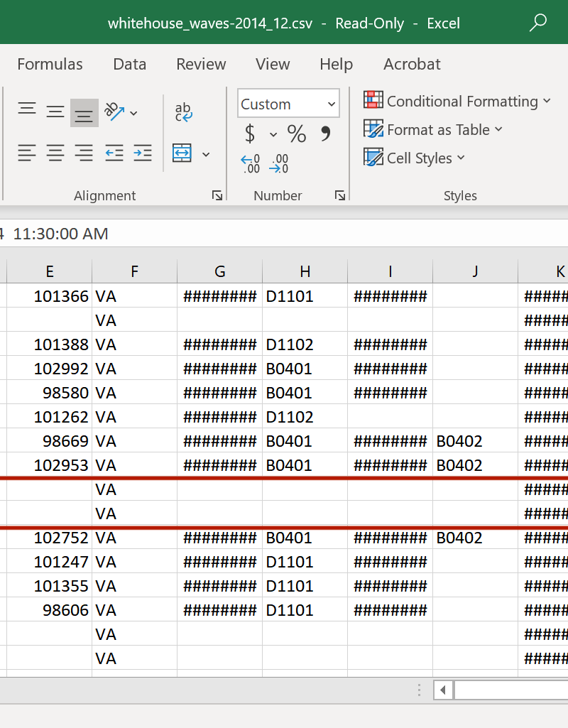Toggle the Bottom Align button
The height and width of the screenshot is (728, 568).
tap(84, 113)
